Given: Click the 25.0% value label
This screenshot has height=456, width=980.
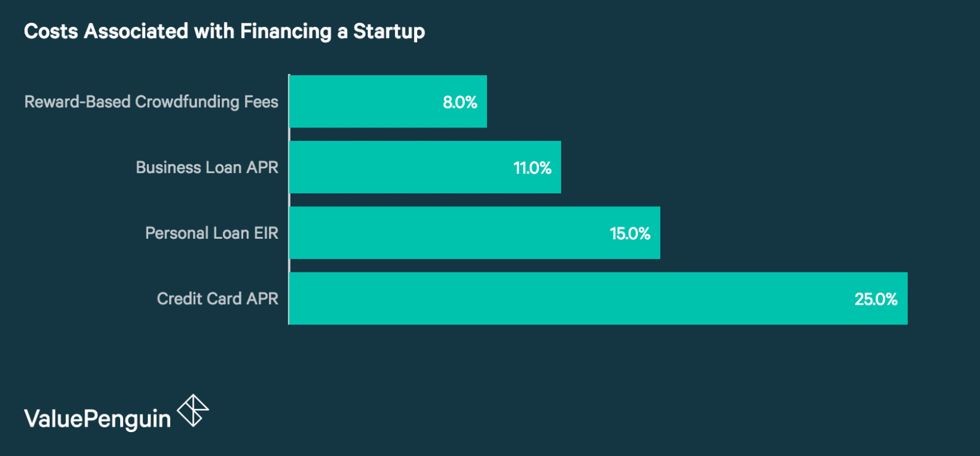Looking at the screenshot, I should click(x=876, y=299).
